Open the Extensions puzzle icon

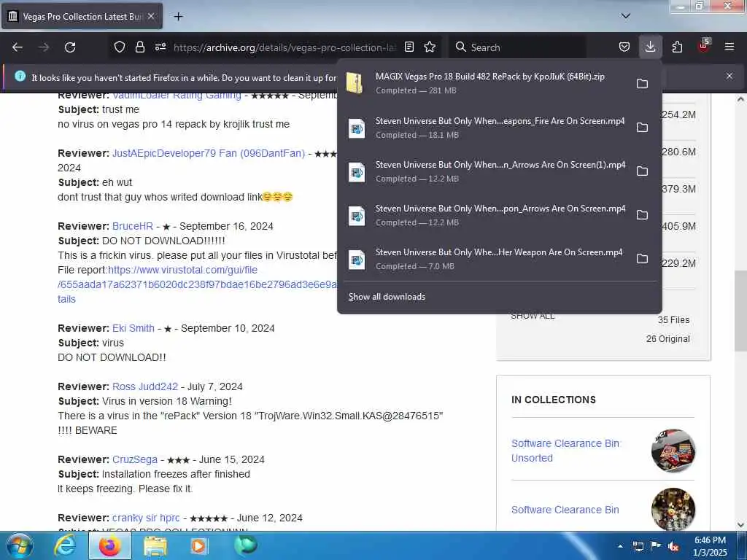click(677, 47)
